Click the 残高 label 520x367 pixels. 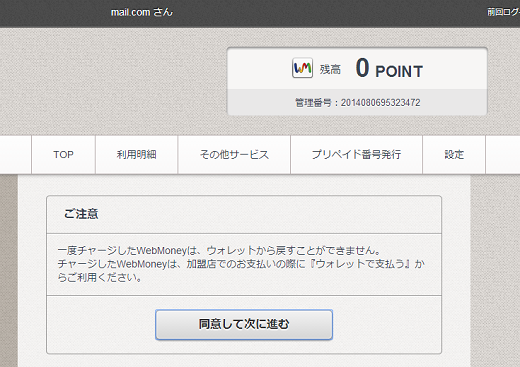(330, 70)
